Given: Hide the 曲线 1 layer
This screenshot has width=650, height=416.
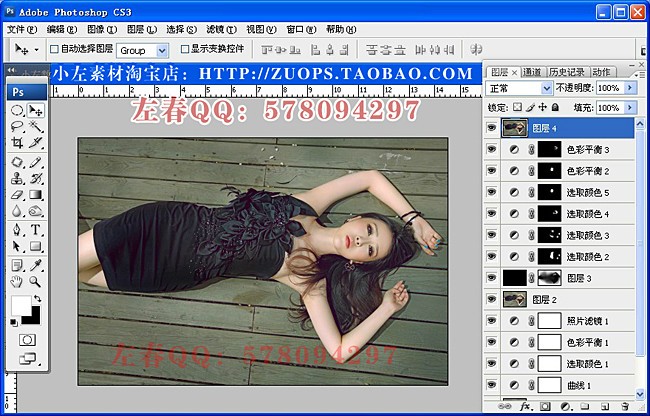Looking at the screenshot, I should point(492,385).
